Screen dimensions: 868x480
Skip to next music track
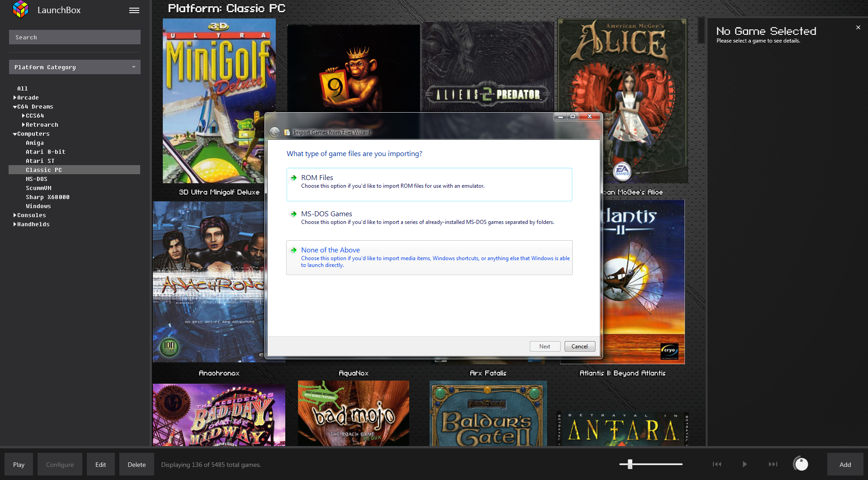point(773,464)
